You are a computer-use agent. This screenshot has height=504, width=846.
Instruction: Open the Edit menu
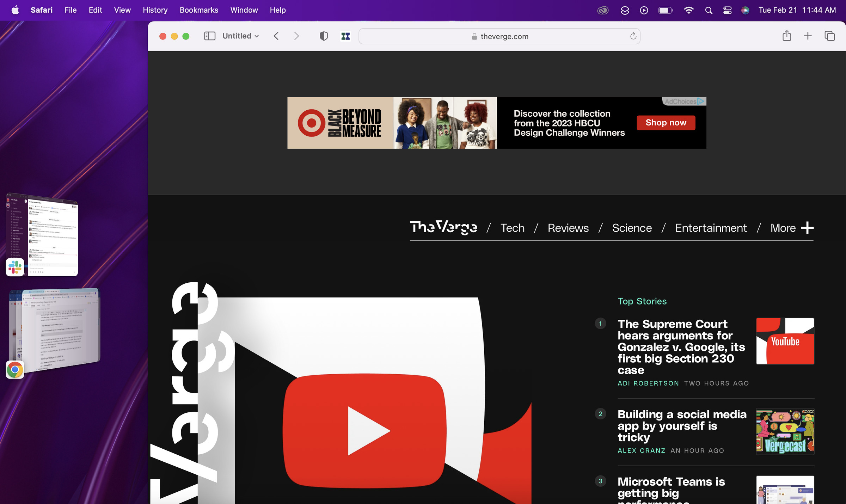(95, 10)
